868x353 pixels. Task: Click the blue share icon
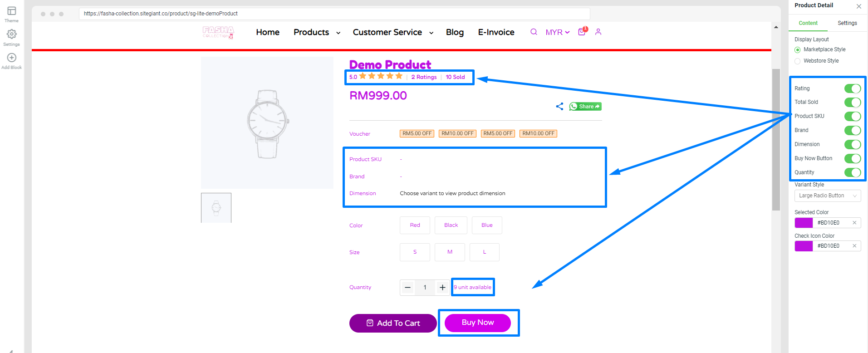click(x=559, y=106)
